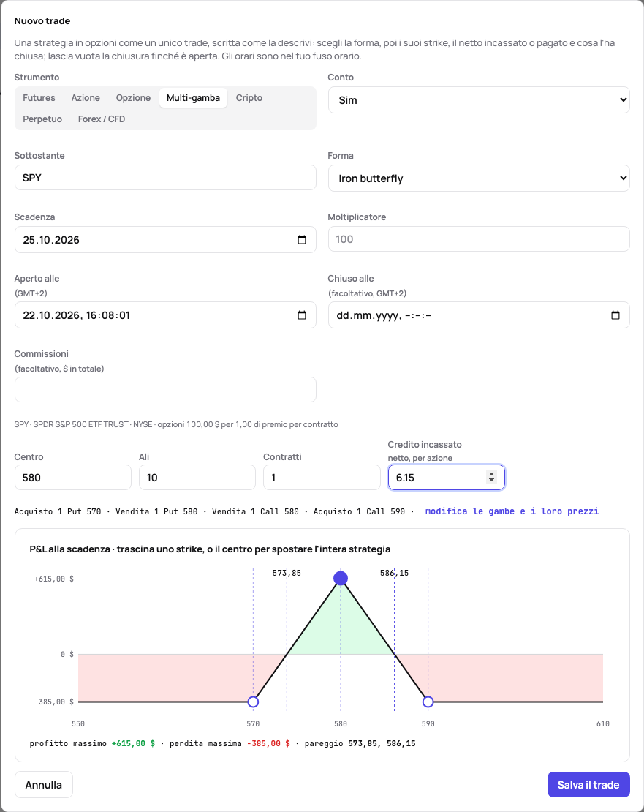The height and width of the screenshot is (812, 644).
Task: Increment the Credito incassato spinner value
Action: tap(491, 474)
